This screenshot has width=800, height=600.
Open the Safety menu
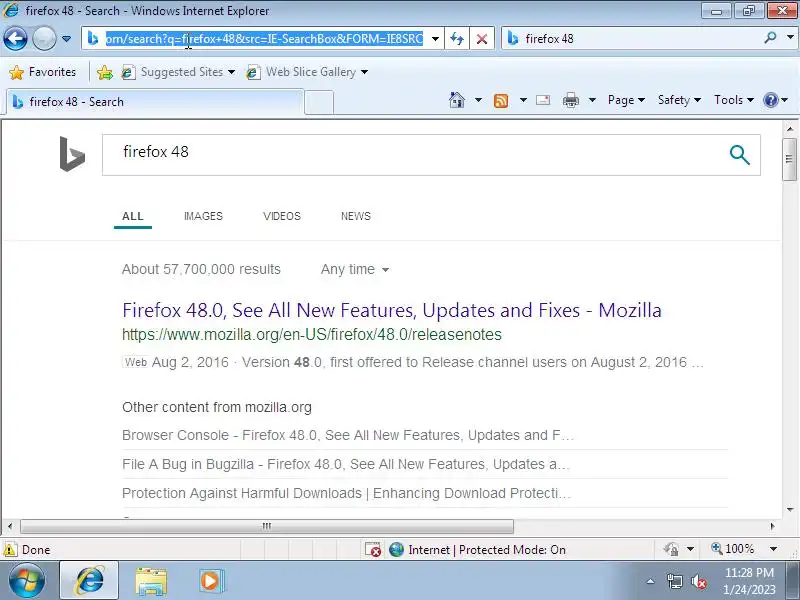679,100
